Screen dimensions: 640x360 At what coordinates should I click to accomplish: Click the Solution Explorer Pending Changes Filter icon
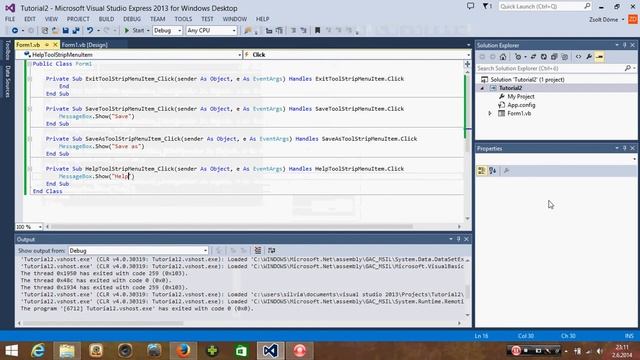(518, 57)
